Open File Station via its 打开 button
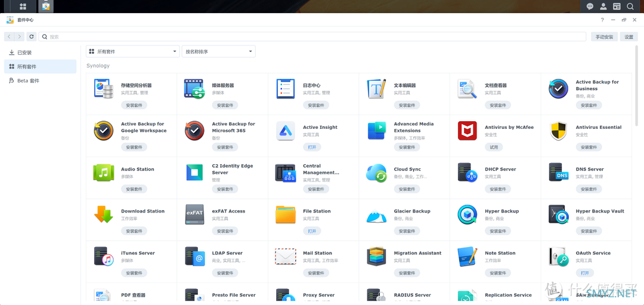The image size is (644, 305). (x=312, y=231)
